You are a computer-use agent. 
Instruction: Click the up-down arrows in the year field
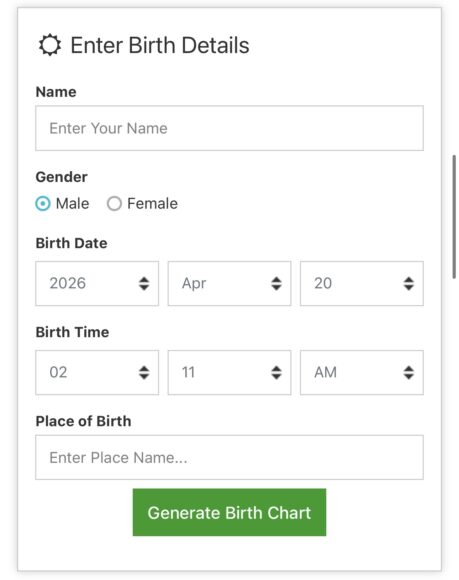(144, 284)
